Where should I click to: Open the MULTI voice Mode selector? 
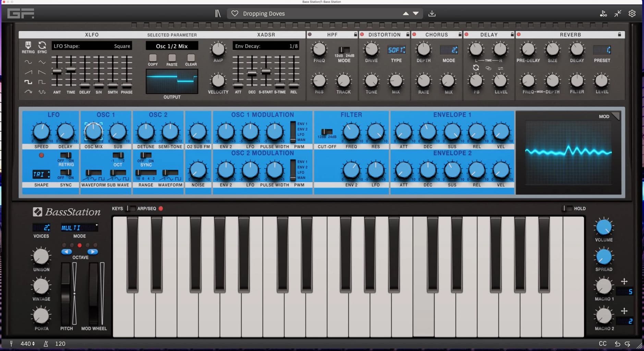click(x=80, y=228)
